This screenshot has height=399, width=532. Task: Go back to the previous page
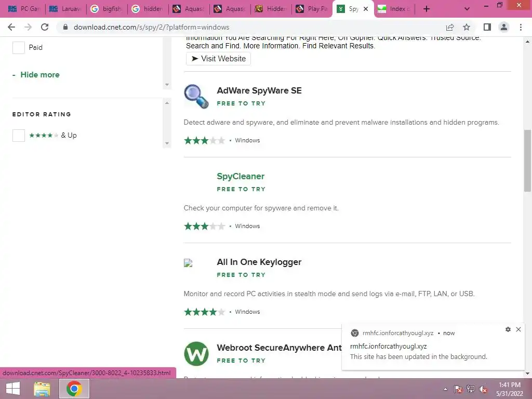11,27
